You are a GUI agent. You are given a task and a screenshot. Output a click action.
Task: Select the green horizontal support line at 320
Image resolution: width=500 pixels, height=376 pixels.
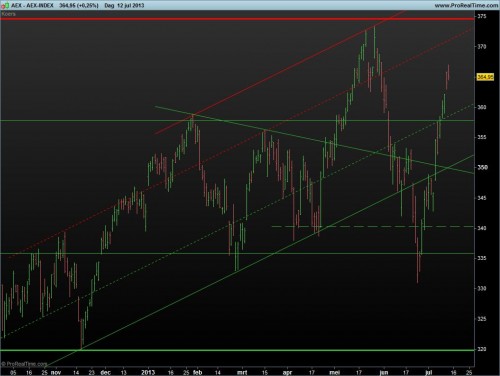point(237,350)
